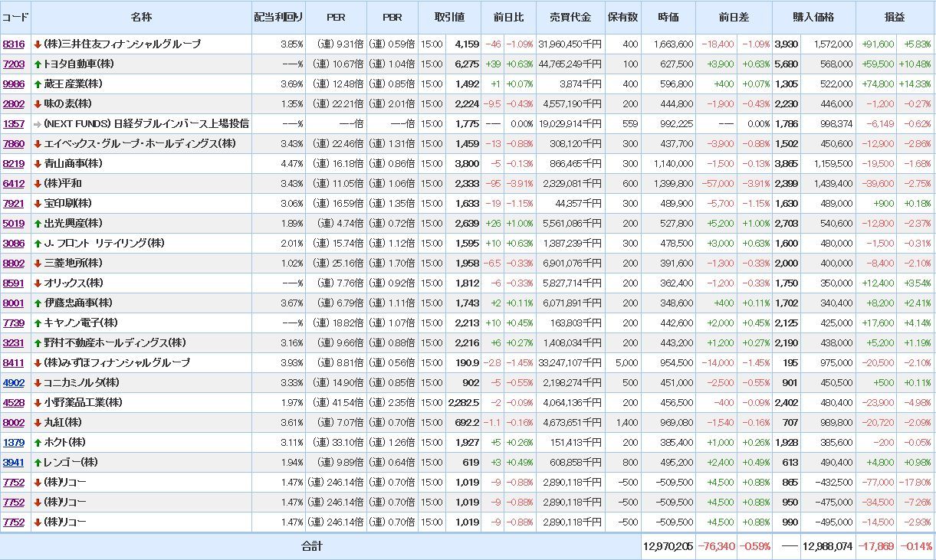Click the green up arrow beside 伊藤忠商事
The height and width of the screenshot is (560, 936).
[x=37, y=303]
